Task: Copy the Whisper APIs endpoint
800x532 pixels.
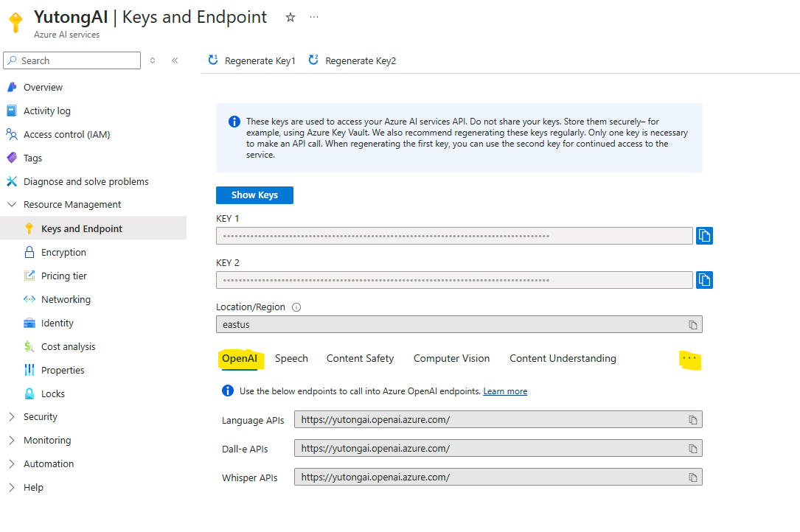Action: [693, 477]
